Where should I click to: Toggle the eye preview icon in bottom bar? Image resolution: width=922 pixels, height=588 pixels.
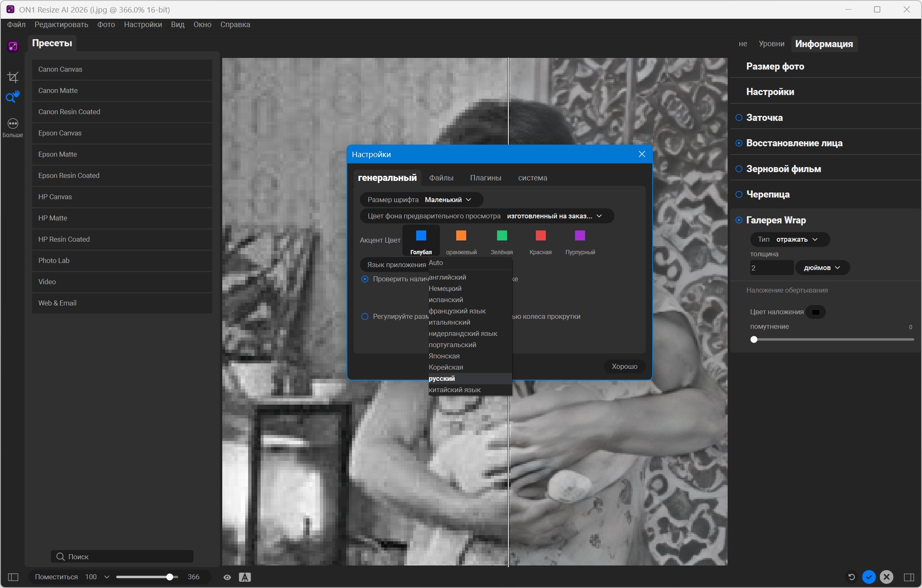[x=227, y=577]
